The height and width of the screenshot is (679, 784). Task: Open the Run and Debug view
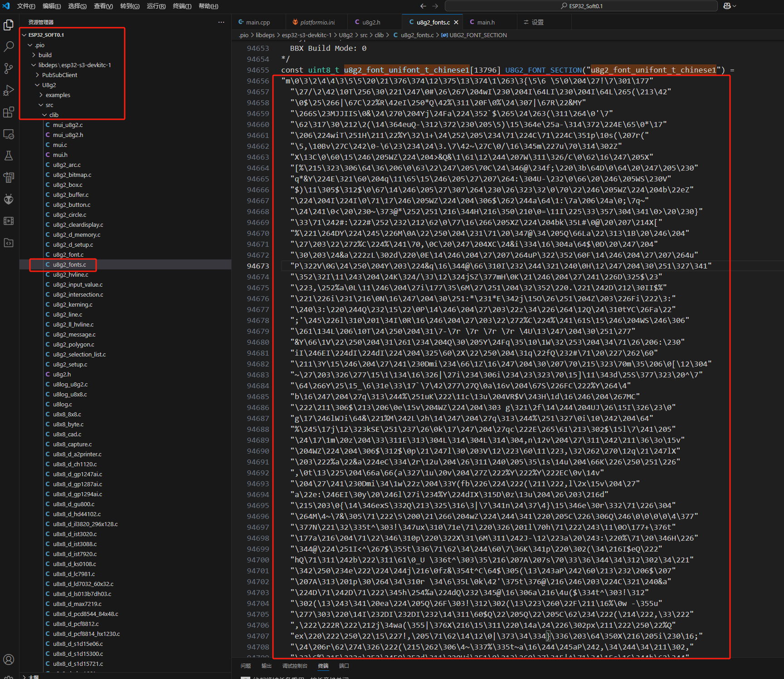click(9, 90)
